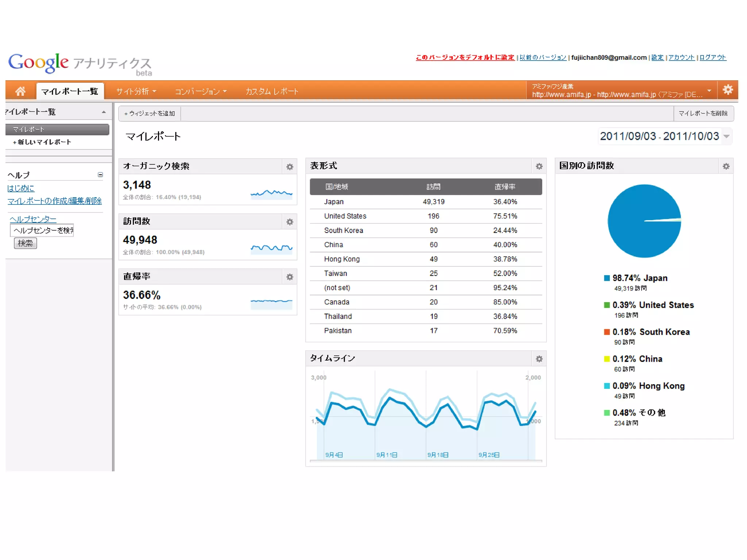
Task: Open the 訪問数 widget settings gear
Action: pos(290,222)
